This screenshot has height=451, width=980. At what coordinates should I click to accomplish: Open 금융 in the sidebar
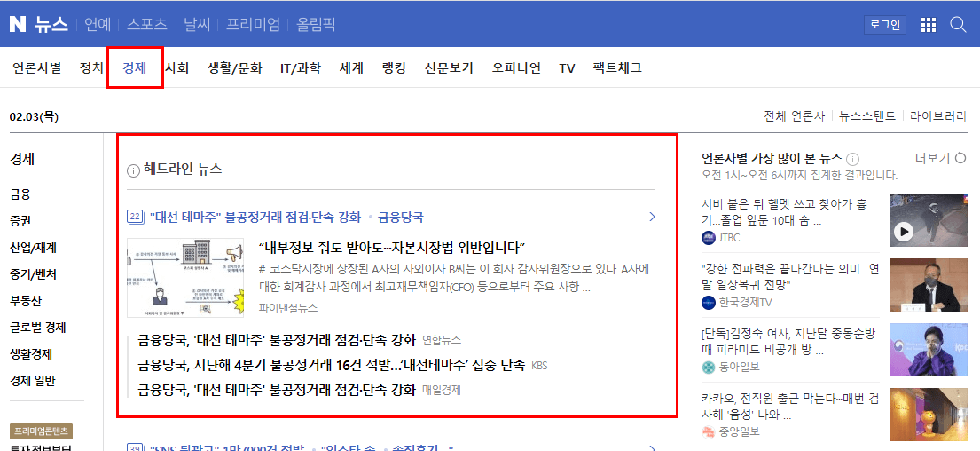click(x=20, y=194)
